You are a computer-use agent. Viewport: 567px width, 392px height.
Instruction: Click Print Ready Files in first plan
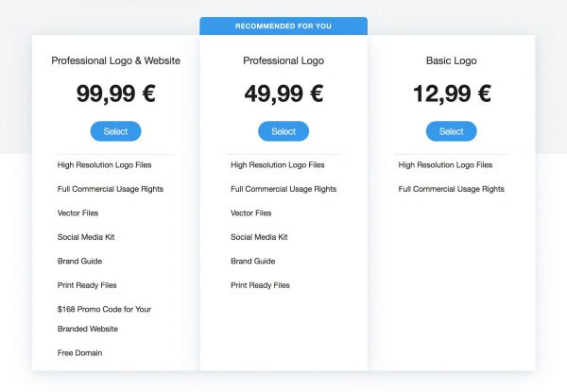tap(87, 285)
